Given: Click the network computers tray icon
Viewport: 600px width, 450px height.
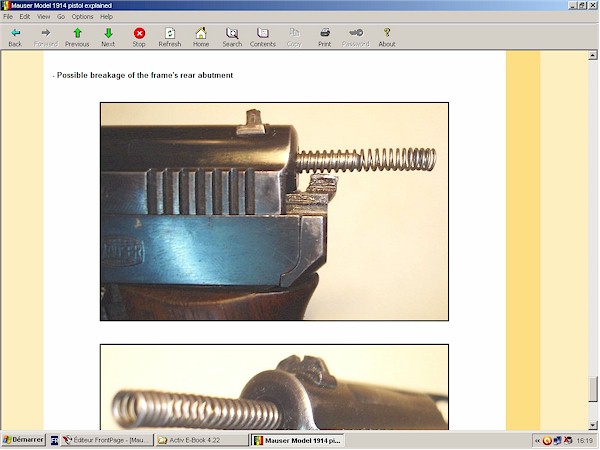Looking at the screenshot, I should point(558,441).
